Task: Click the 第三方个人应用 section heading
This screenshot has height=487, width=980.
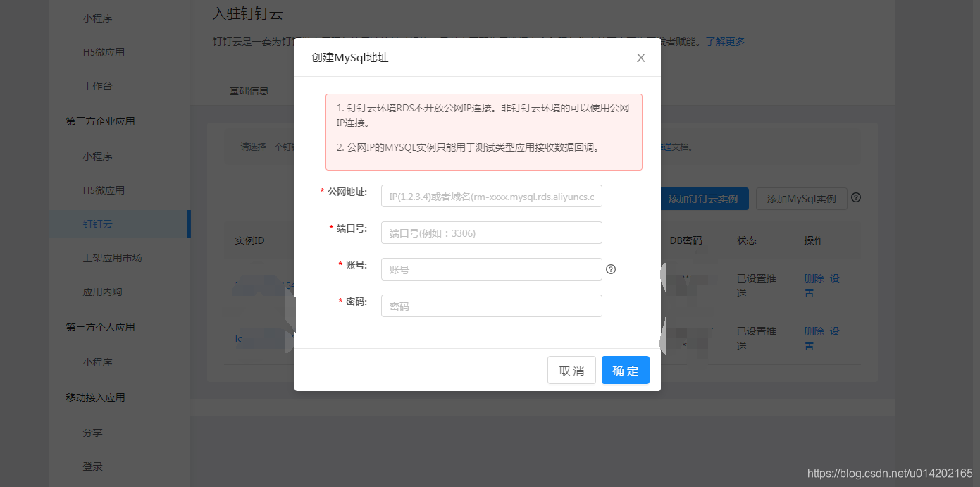Action: pyautogui.click(x=100, y=327)
